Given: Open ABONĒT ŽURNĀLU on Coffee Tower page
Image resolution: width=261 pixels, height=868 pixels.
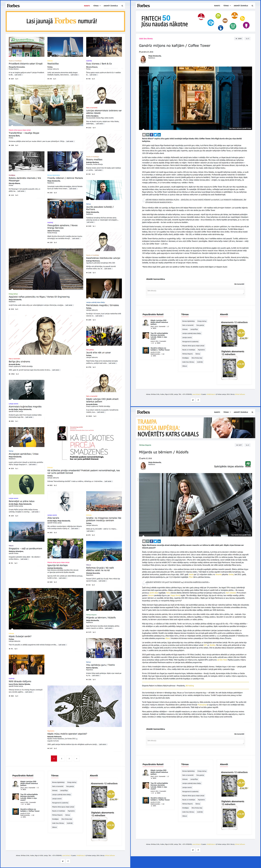Looking at the screenshot, I should pyautogui.click(x=241, y=6).
